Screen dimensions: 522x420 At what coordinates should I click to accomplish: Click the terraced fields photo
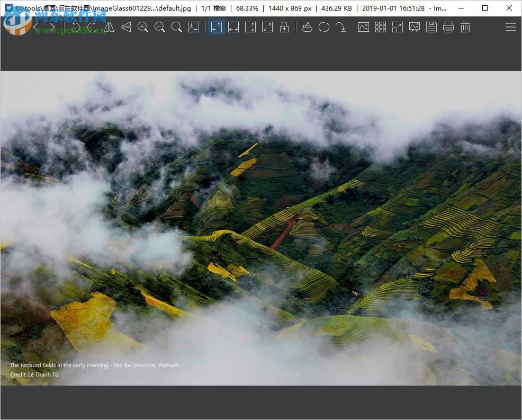[x=261, y=228]
